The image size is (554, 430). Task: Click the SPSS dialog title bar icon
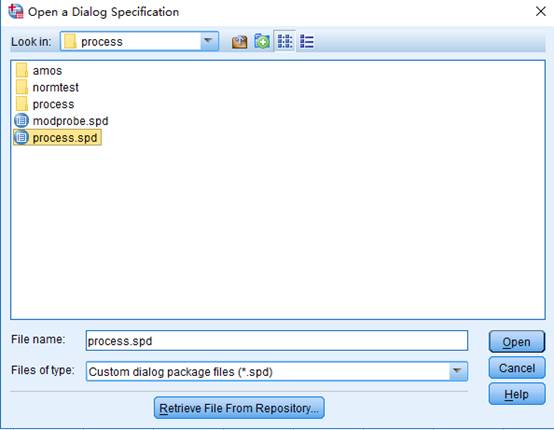[16, 12]
